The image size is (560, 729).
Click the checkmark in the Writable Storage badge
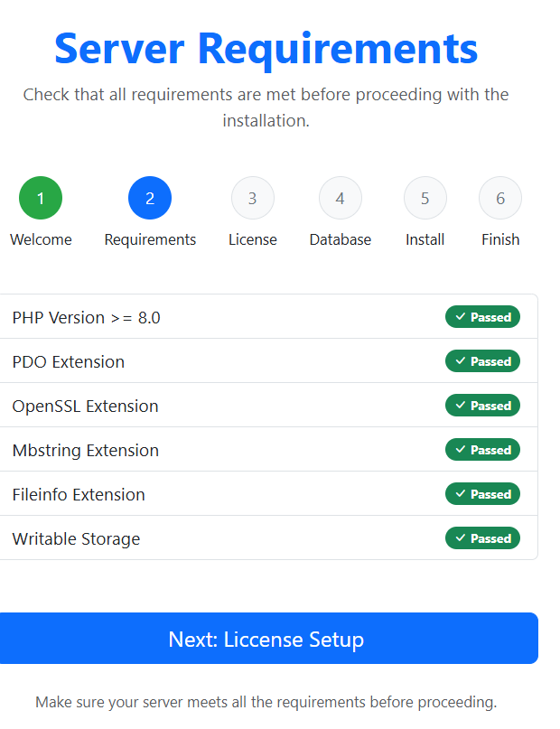click(x=462, y=537)
